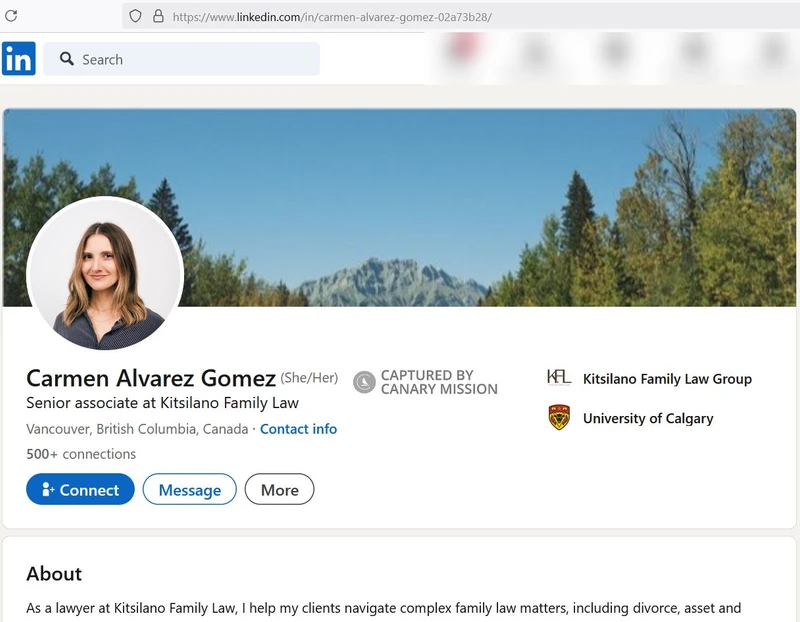800x622 pixels.
Task: Click the (She/Her) pronoun text
Action: coord(309,378)
